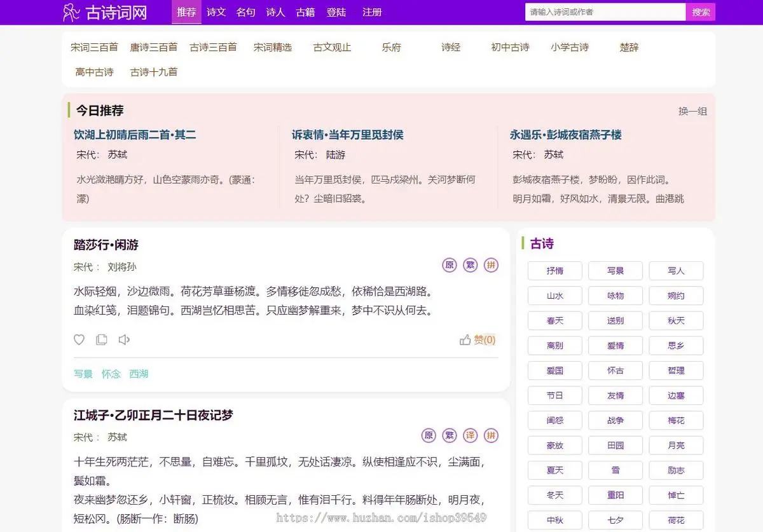Click the 怀念 tag under 踏莎行·闲游
Image resolution: width=763 pixels, height=532 pixels.
[111, 374]
